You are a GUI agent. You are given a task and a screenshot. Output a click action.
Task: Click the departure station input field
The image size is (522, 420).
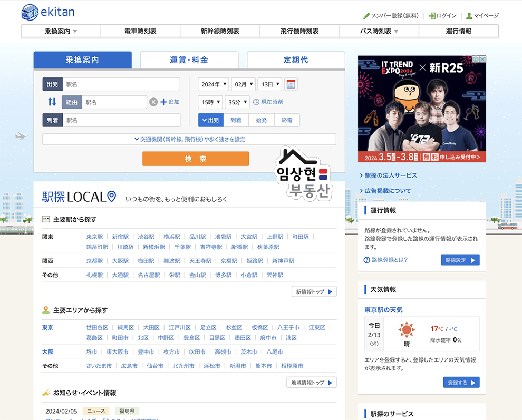pyautogui.click(x=121, y=84)
